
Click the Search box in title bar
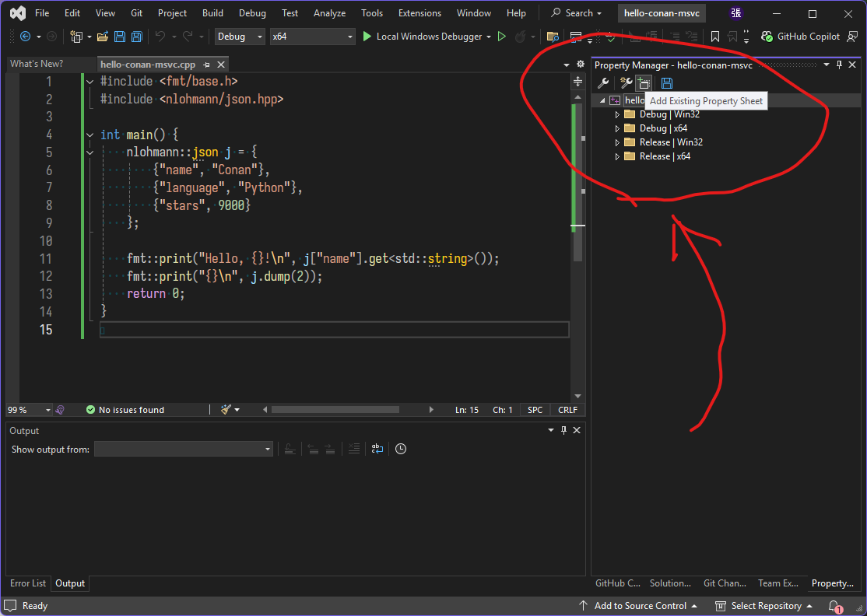coord(577,13)
